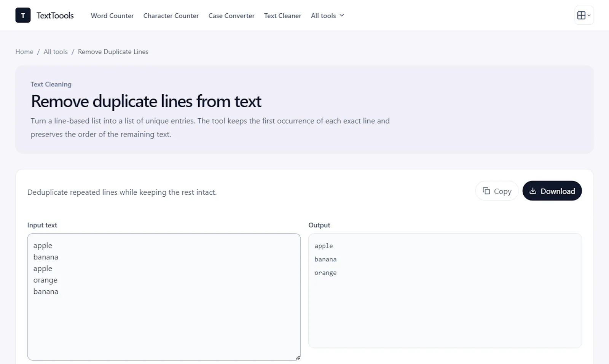
Task: Click 'orange' line in the input text
Action: pyautogui.click(x=45, y=280)
